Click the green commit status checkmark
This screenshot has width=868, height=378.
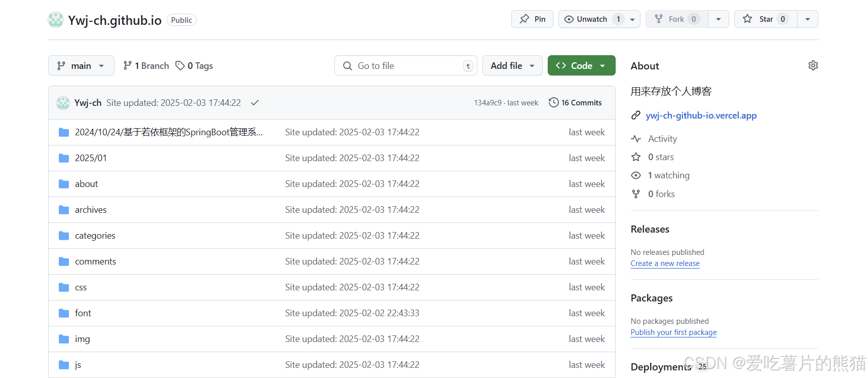point(255,102)
